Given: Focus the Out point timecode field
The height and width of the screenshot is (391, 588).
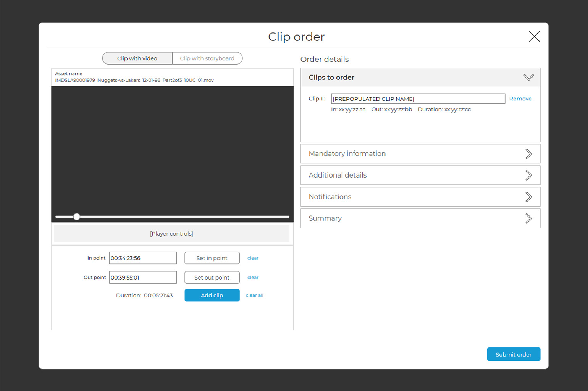Looking at the screenshot, I should (143, 278).
